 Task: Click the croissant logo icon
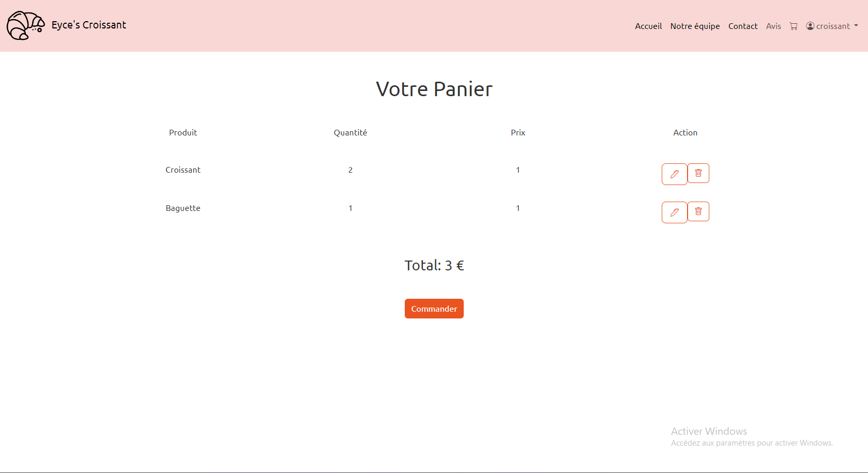tap(25, 25)
